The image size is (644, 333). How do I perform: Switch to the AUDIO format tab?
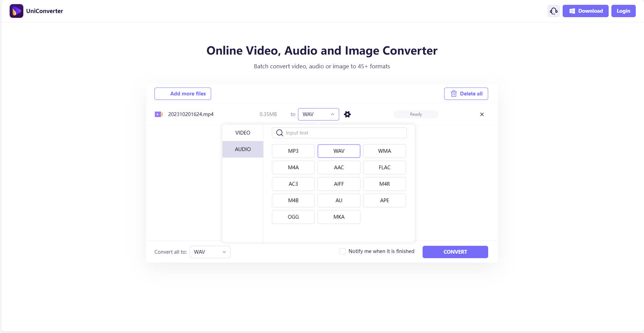pyautogui.click(x=243, y=149)
